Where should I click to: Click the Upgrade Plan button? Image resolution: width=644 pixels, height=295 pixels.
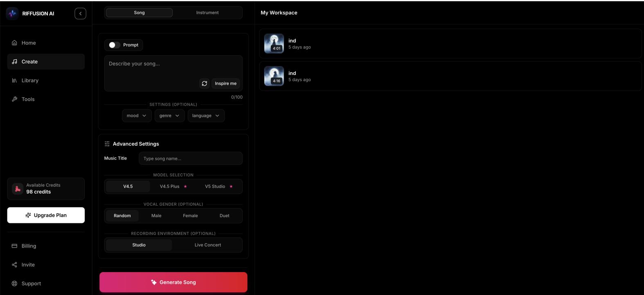coord(46,215)
